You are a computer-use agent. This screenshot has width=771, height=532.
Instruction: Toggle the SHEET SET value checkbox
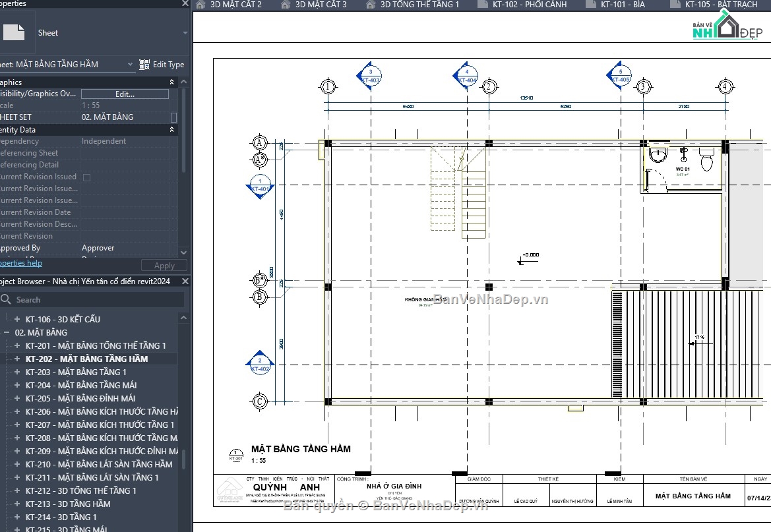pos(173,117)
